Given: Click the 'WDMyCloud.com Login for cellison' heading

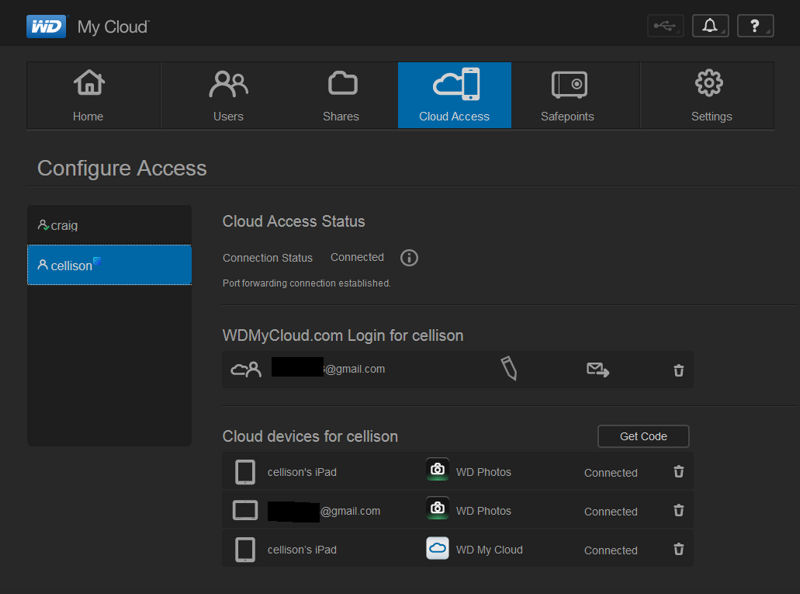Looking at the screenshot, I should (343, 336).
